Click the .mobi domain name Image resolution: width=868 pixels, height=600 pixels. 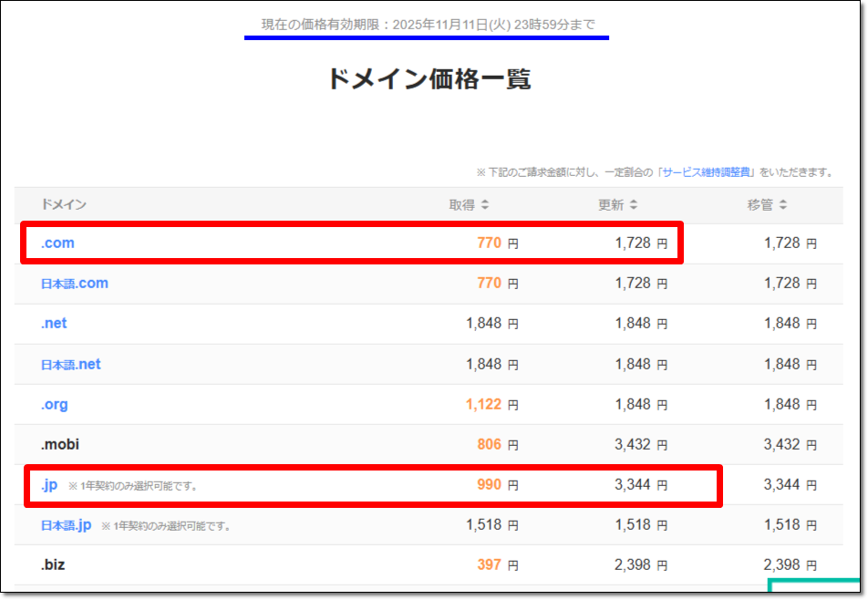pos(60,445)
